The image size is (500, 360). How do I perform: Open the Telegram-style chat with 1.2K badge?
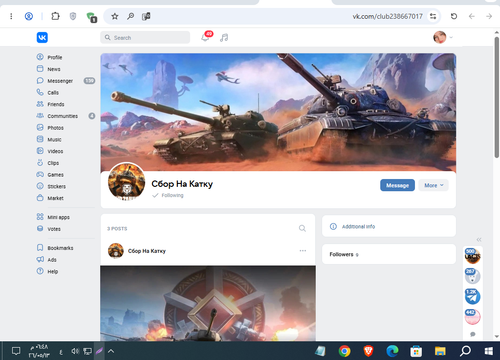(x=473, y=297)
